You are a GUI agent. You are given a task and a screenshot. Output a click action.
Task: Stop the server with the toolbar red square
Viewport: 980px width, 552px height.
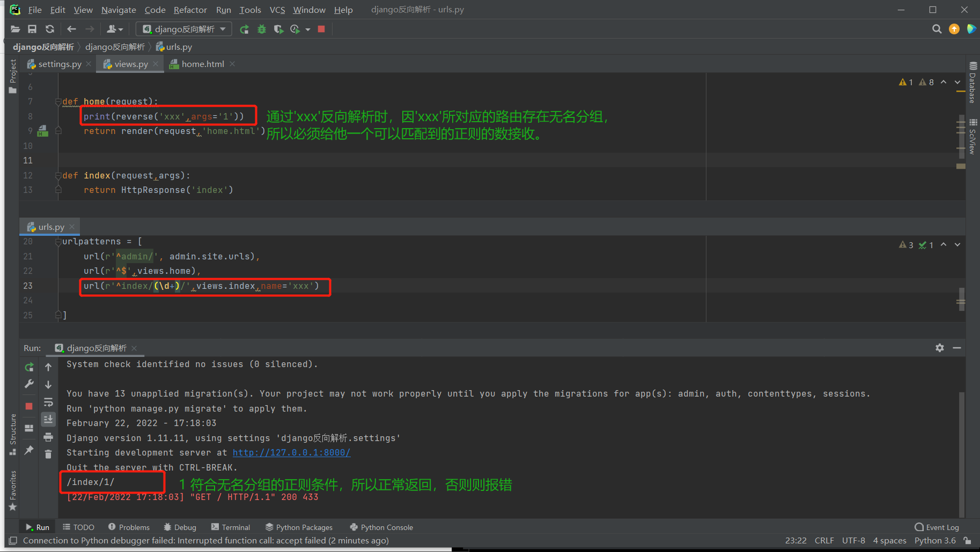(321, 29)
